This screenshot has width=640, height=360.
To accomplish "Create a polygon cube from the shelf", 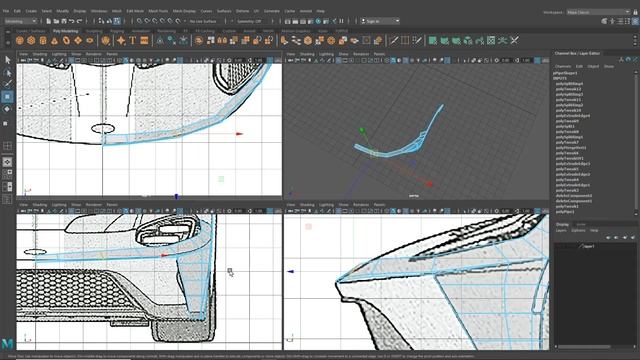I will (31, 40).
